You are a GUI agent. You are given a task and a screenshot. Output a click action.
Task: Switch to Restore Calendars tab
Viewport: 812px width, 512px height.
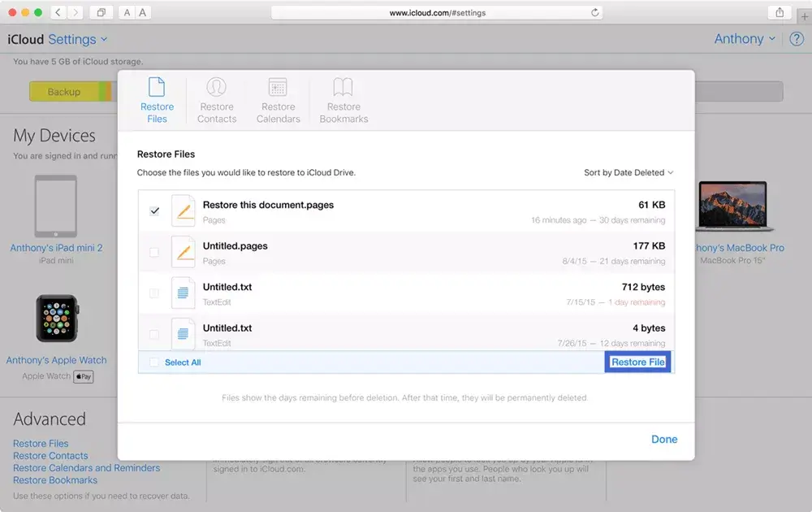pyautogui.click(x=278, y=101)
